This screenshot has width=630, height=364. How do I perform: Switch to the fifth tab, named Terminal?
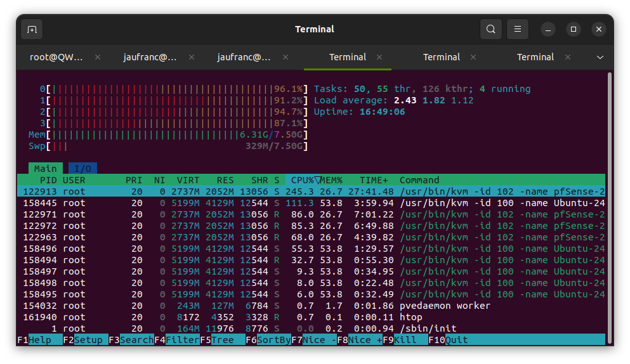click(x=442, y=58)
